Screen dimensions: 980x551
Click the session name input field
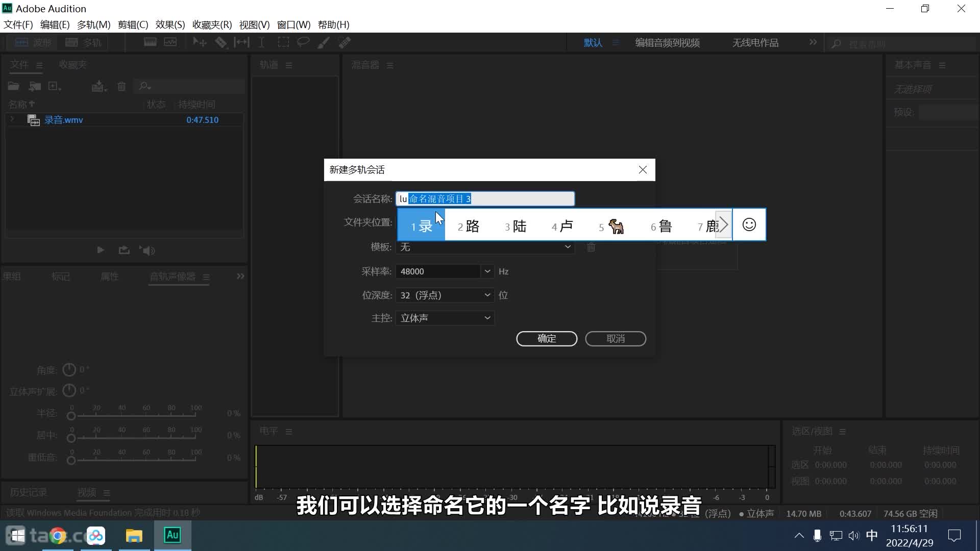click(485, 199)
